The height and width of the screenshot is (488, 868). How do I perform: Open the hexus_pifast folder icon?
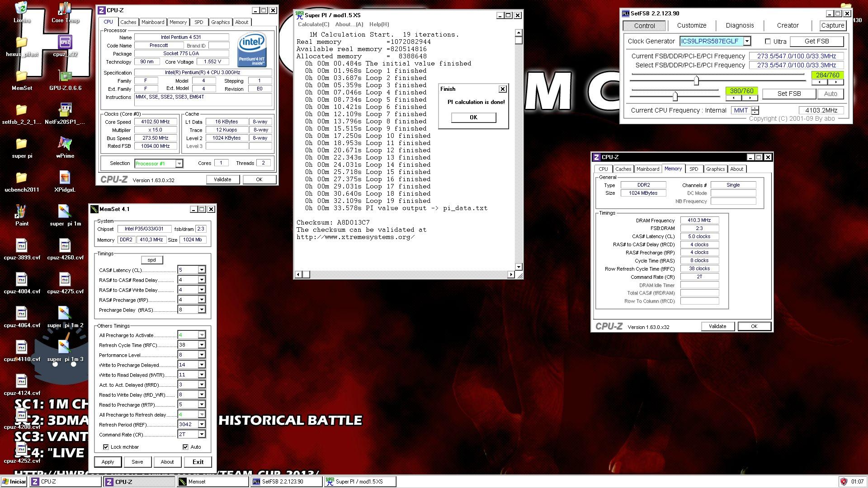click(22, 46)
